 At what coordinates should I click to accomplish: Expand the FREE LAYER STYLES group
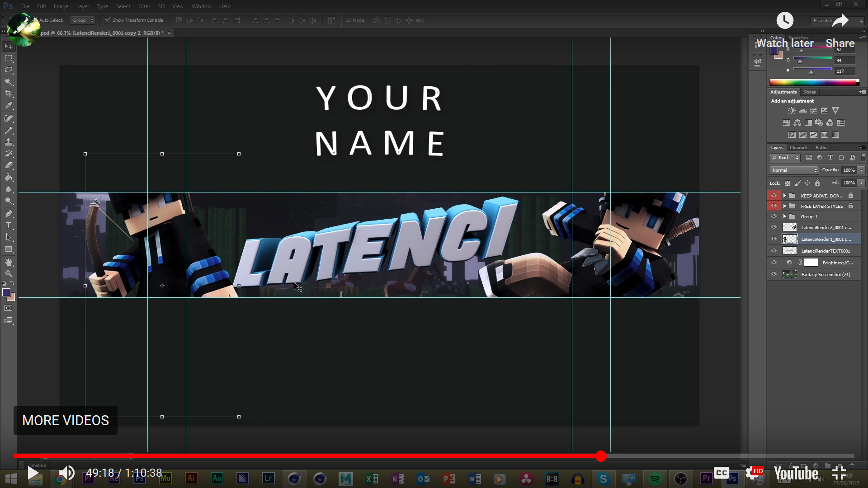click(785, 206)
